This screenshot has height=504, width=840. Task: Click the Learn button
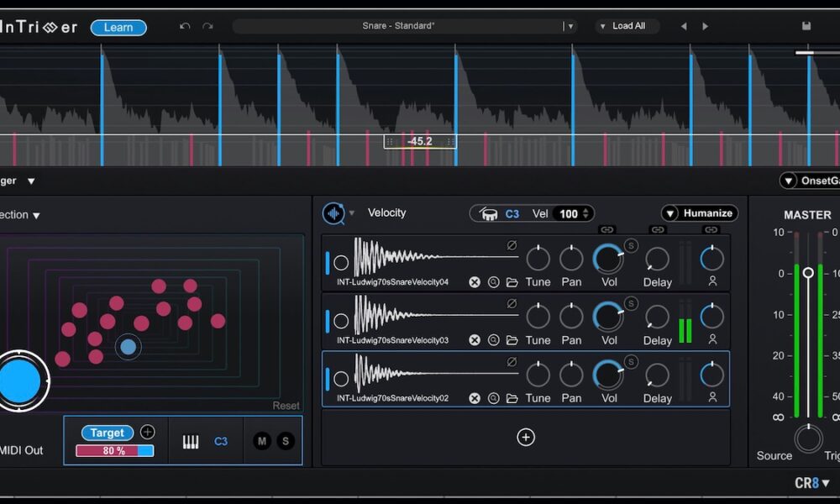coord(118,28)
